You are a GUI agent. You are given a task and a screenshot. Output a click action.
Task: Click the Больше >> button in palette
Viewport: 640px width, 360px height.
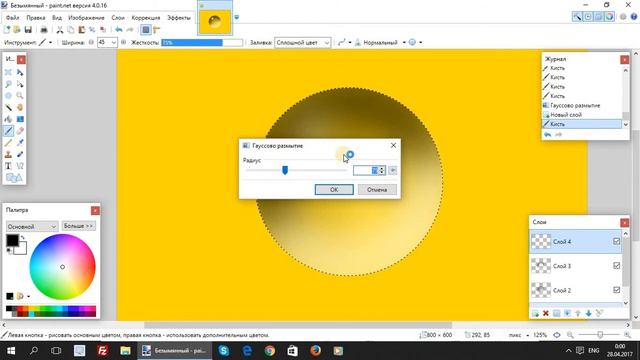click(78, 226)
